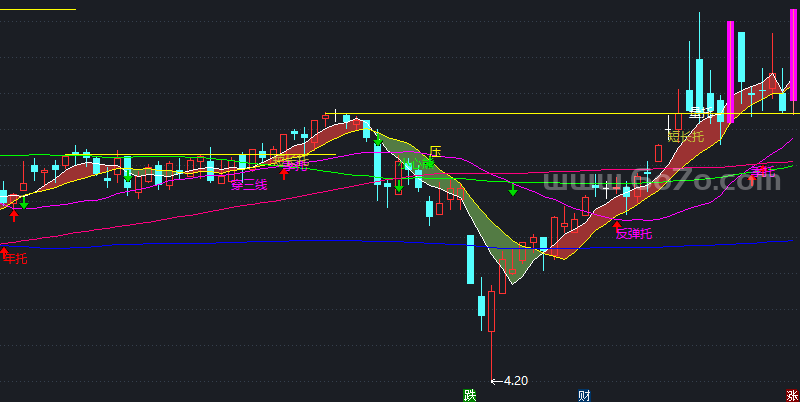Click the green 跌 event badge

(469, 394)
